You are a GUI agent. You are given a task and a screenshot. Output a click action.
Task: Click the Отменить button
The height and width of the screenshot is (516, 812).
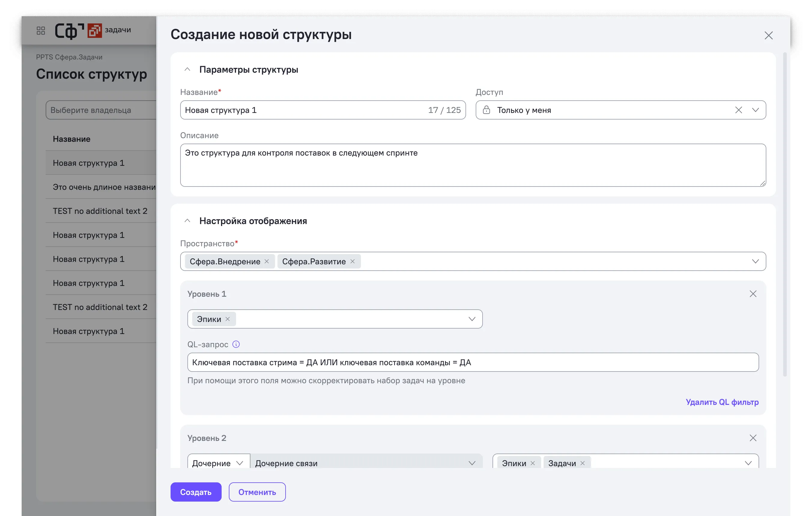tap(257, 492)
